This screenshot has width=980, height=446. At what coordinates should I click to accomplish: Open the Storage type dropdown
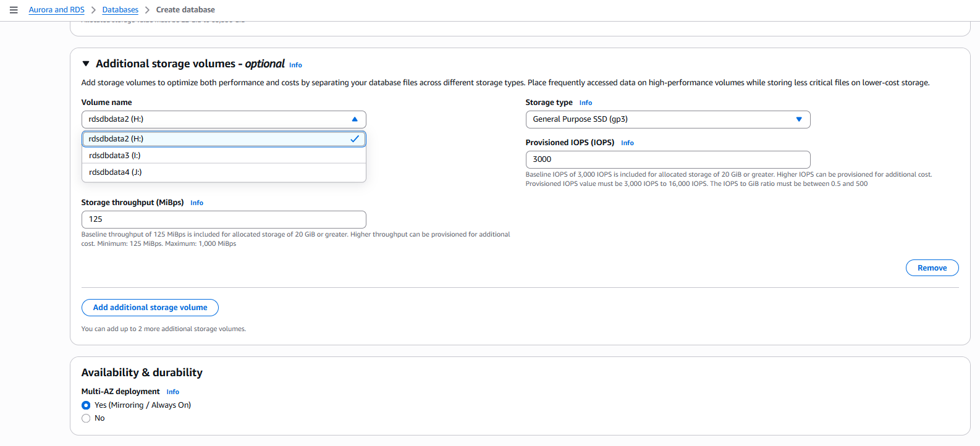click(x=667, y=119)
